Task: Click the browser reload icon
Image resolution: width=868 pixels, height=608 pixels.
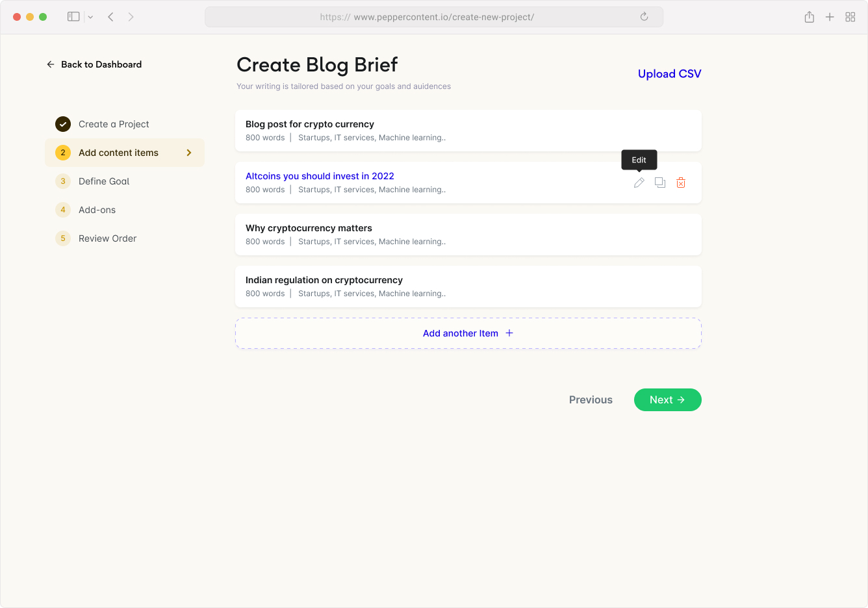Action: click(x=644, y=17)
